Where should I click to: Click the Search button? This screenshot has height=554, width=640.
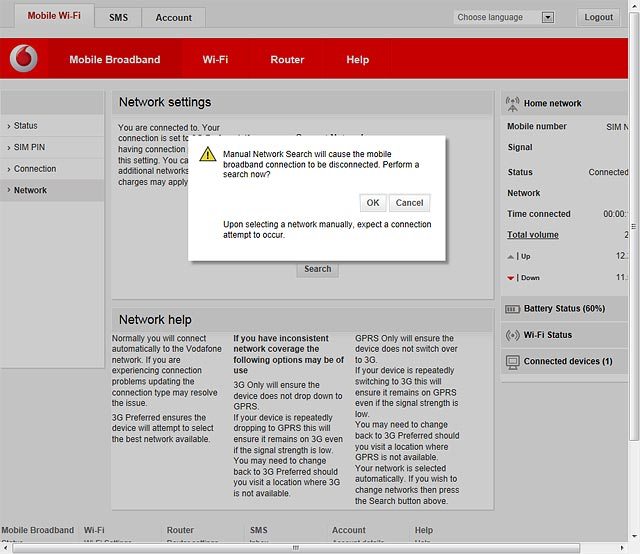(318, 269)
